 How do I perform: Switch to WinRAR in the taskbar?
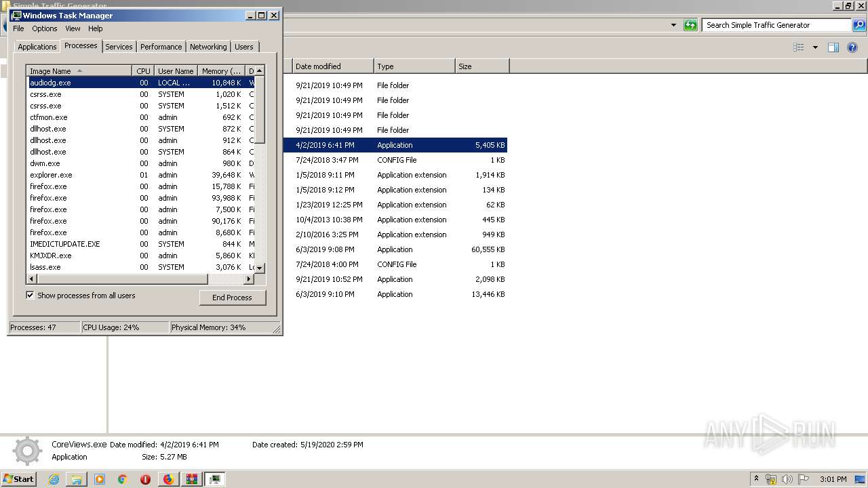[x=191, y=479]
